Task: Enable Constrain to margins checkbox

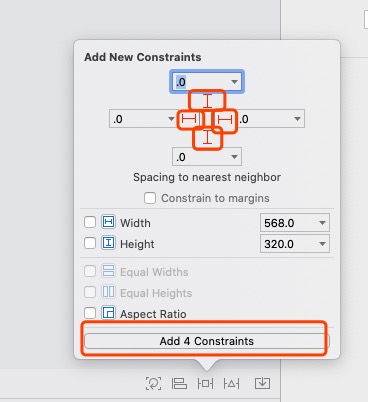Action: pos(150,198)
